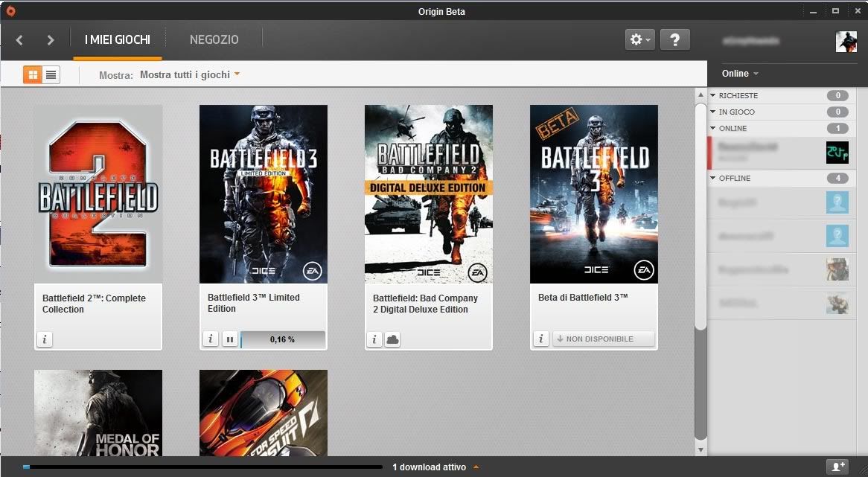This screenshot has width=868, height=477.
Task: Expand the Mostra tutti i giochi filter
Action: pos(190,74)
